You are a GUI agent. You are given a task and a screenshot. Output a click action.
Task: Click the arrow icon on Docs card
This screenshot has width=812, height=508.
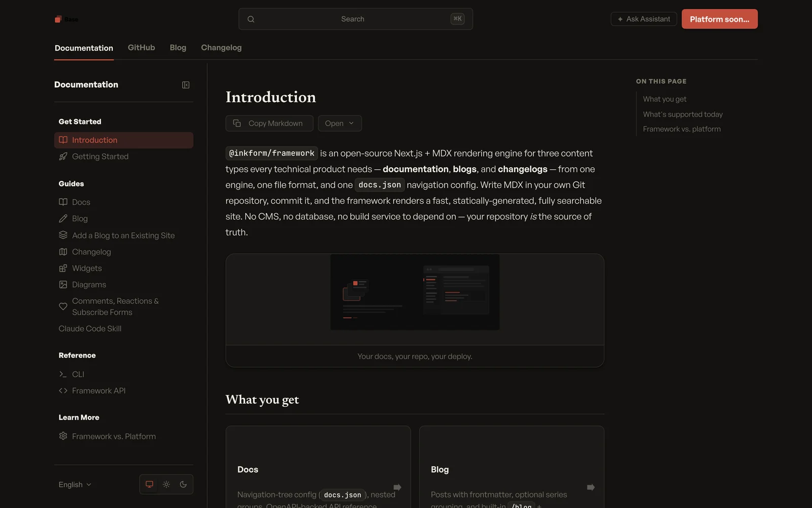point(397,487)
